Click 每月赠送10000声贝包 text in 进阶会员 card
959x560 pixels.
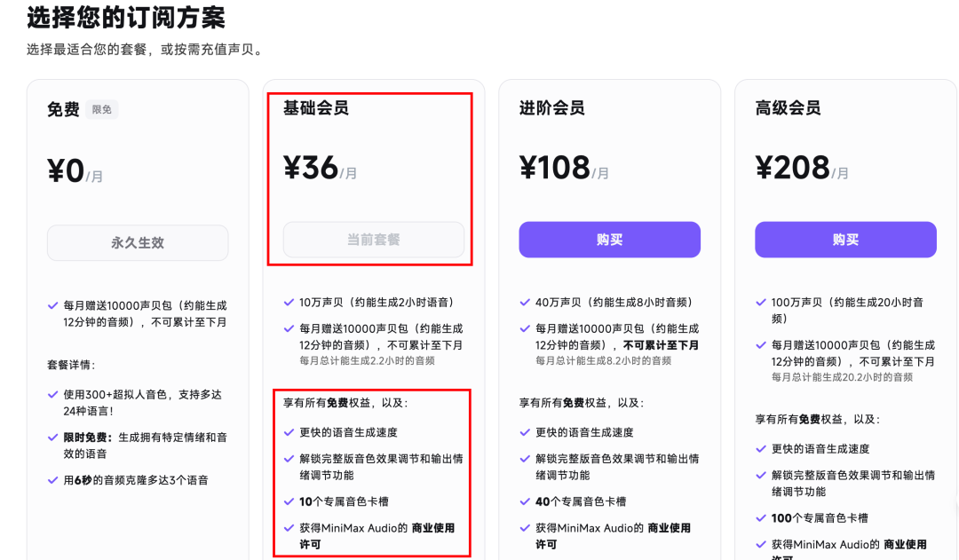(x=617, y=336)
